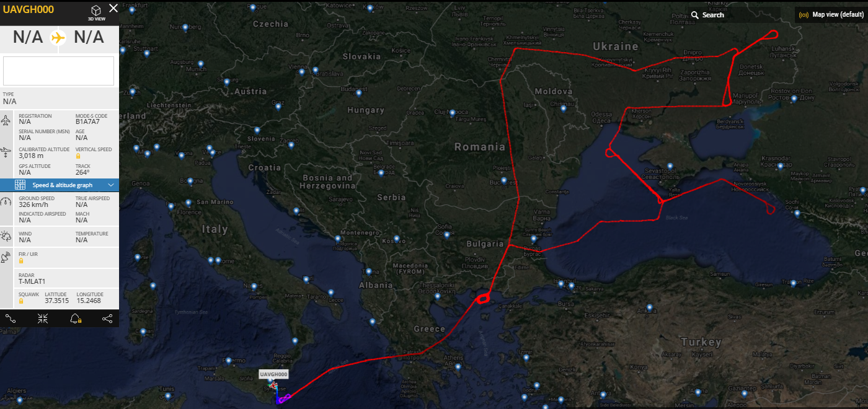The image size is (868, 409).
Task: Click the Speed & altitude graph chevron arrow
Action: click(x=111, y=185)
